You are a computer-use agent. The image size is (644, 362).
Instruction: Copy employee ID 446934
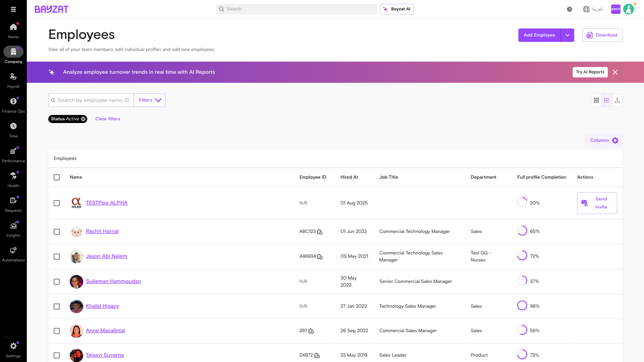[x=320, y=257]
